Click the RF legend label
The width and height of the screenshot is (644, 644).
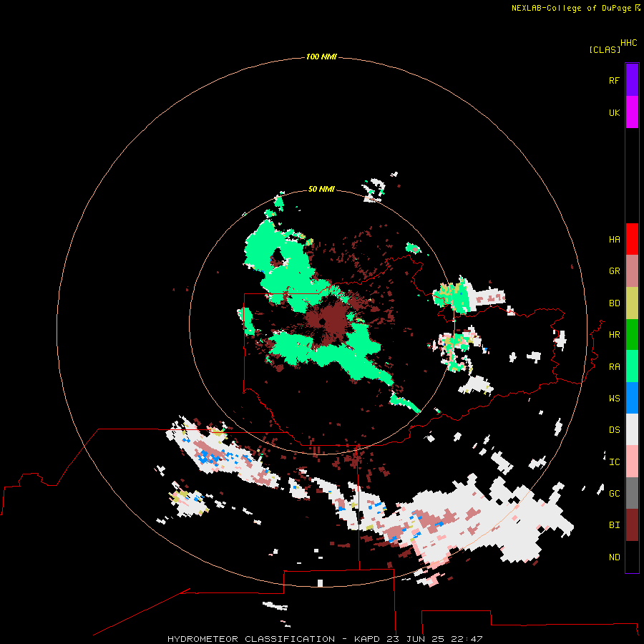click(x=614, y=80)
